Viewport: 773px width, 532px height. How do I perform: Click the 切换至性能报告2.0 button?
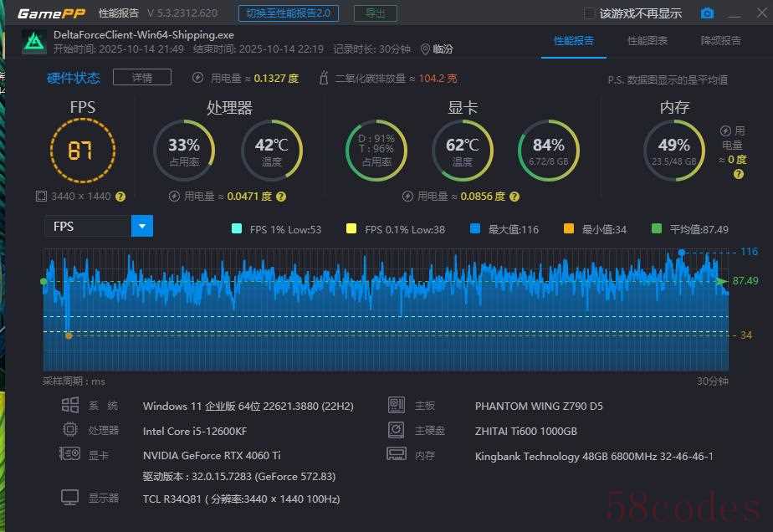[x=289, y=13]
